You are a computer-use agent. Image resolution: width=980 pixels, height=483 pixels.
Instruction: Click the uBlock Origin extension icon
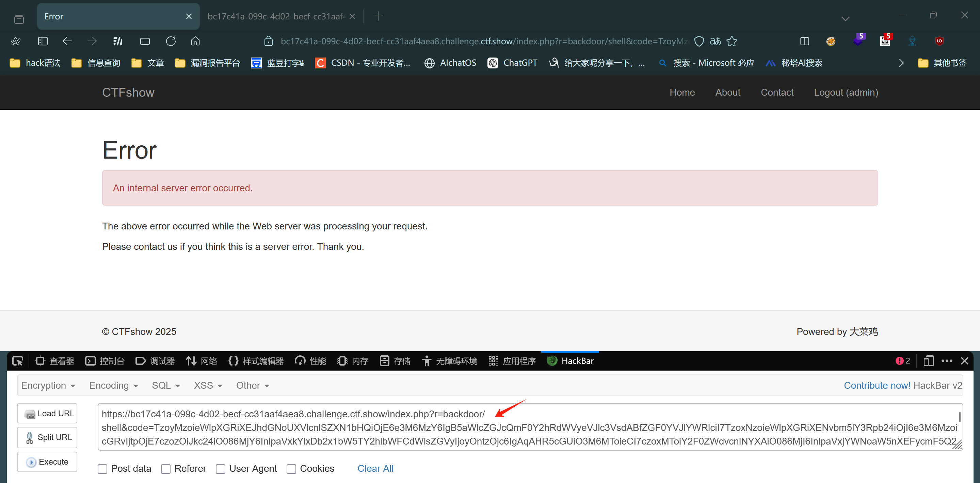coord(939,41)
